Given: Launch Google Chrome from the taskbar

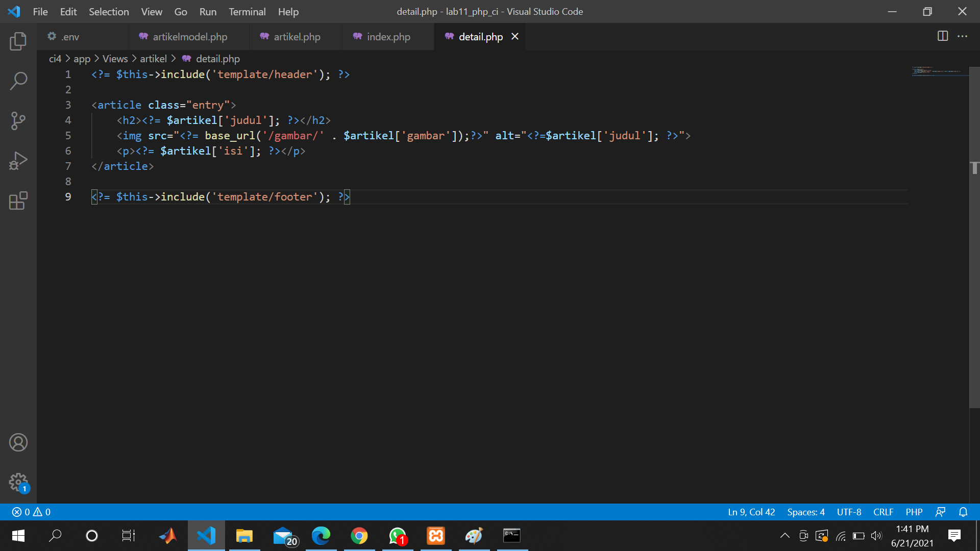Looking at the screenshot, I should (359, 536).
